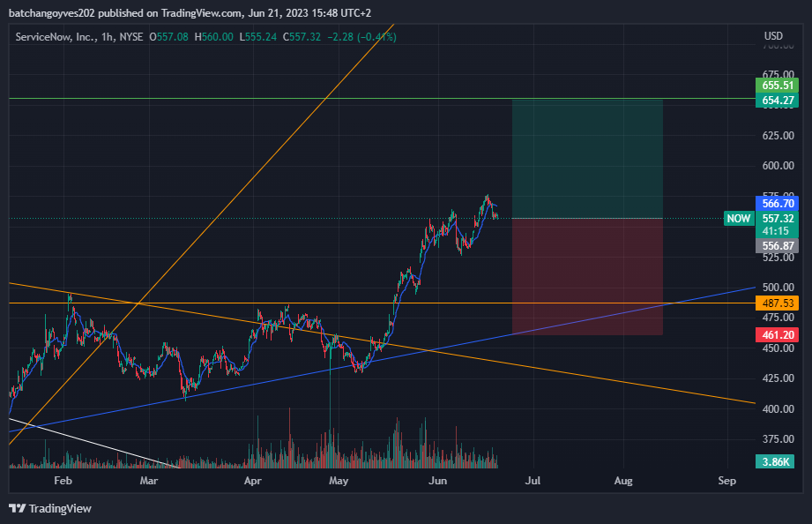Click the open value O557.08
This screenshot has width=812, height=524.
pyautogui.click(x=168, y=37)
